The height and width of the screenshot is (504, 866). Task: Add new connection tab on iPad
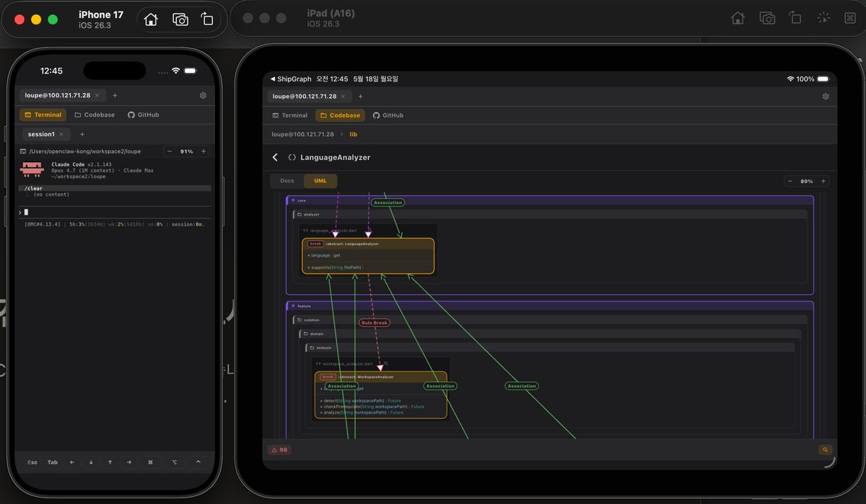coord(361,96)
